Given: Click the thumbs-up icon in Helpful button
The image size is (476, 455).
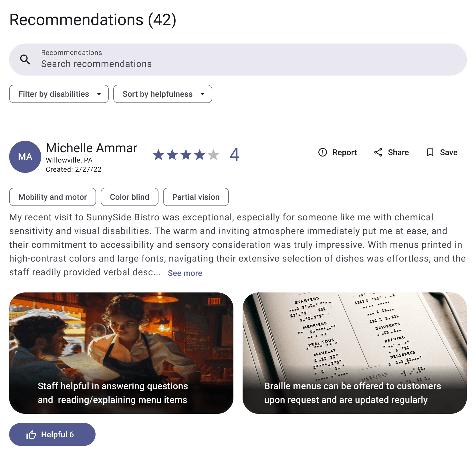Looking at the screenshot, I should click(31, 434).
